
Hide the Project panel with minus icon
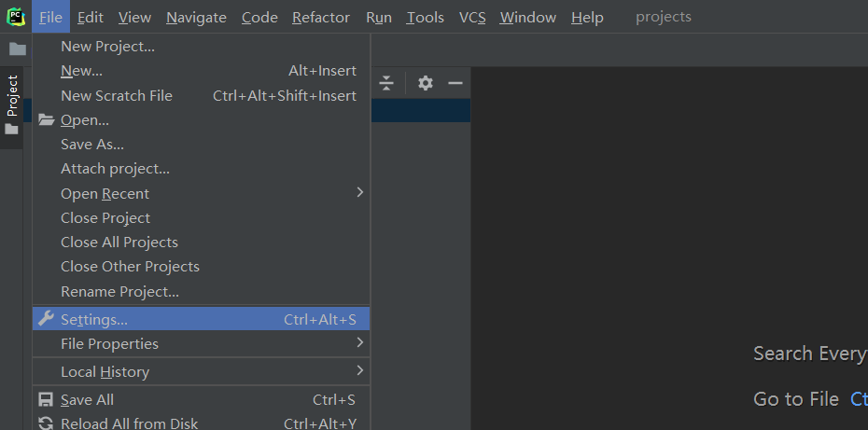[455, 83]
